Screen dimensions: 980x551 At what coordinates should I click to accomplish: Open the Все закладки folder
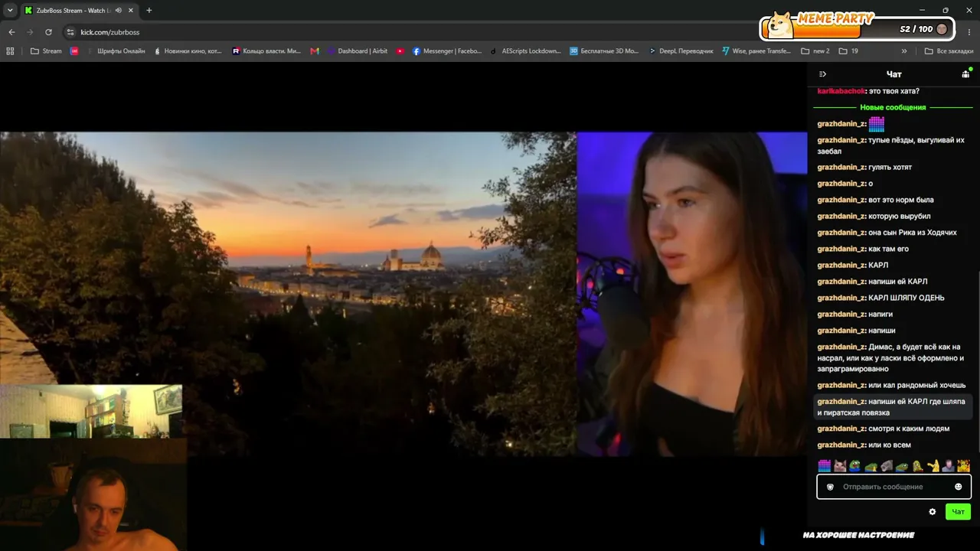click(x=949, y=51)
